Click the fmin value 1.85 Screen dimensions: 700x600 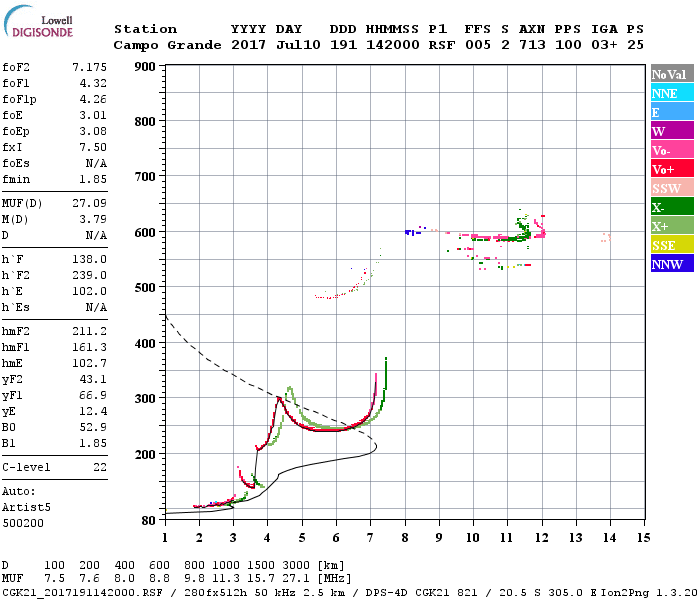point(93,179)
